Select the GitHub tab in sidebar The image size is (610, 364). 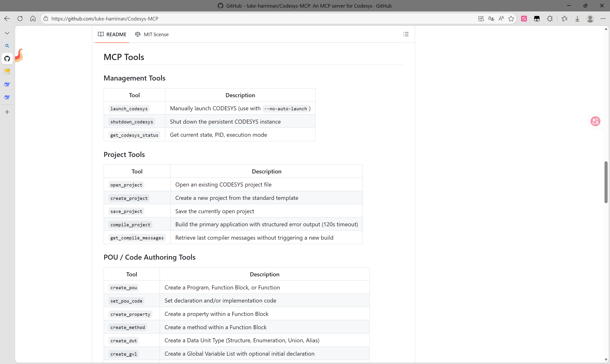(x=7, y=59)
